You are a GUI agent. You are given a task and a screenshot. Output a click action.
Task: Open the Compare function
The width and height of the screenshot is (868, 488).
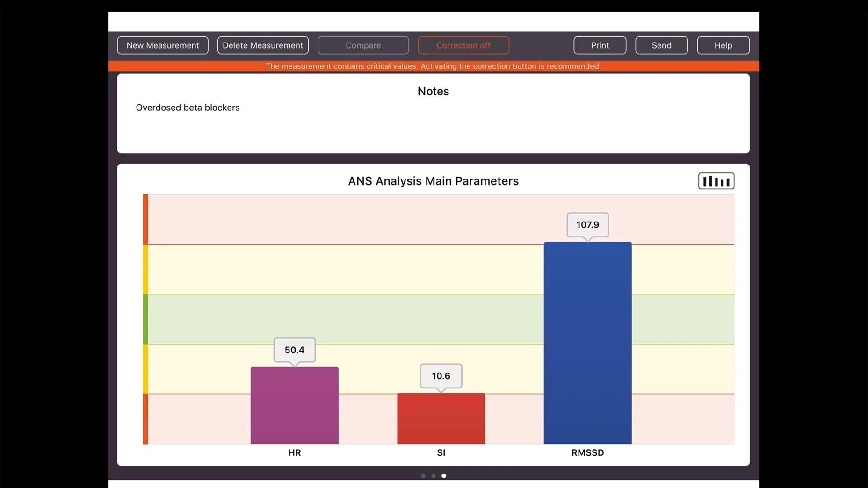click(363, 45)
